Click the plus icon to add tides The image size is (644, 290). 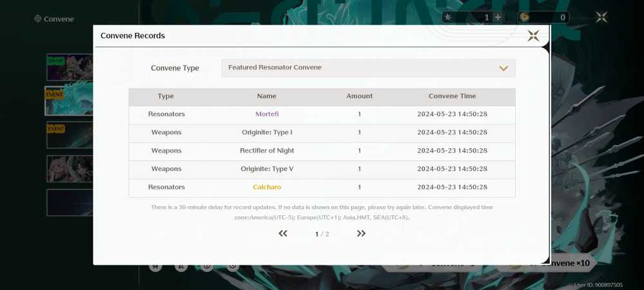(498, 17)
